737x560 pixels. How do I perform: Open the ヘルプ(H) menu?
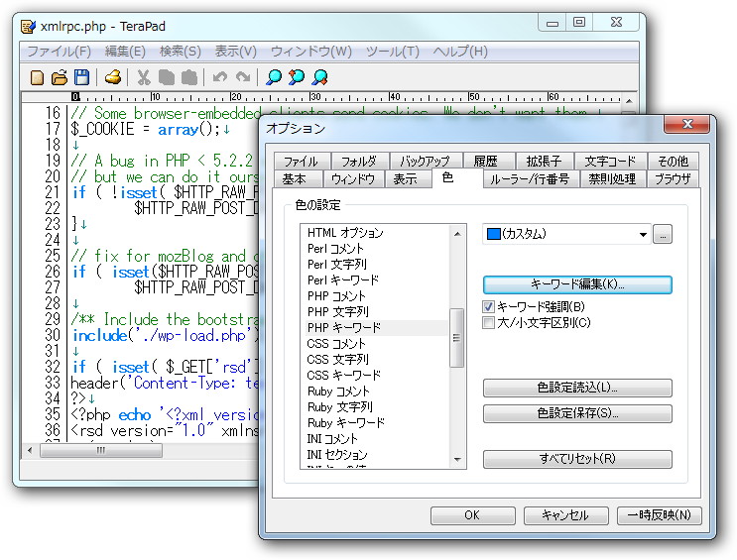pos(460,52)
